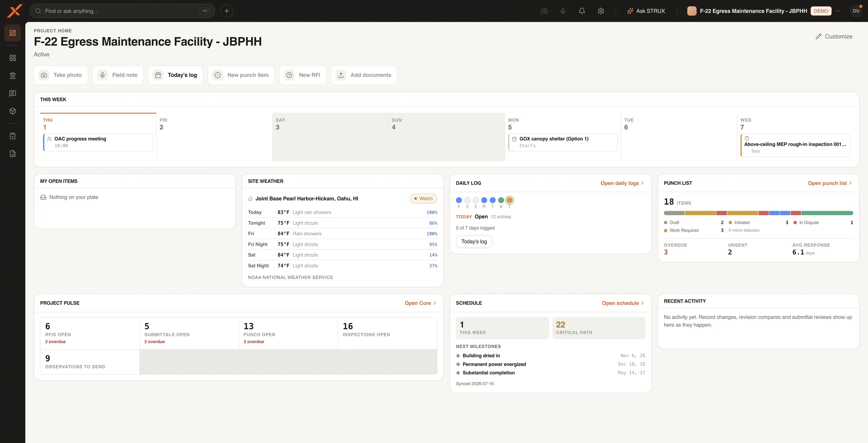Open OAC progress meeting event
This screenshot has width=868, height=443.
point(98,142)
